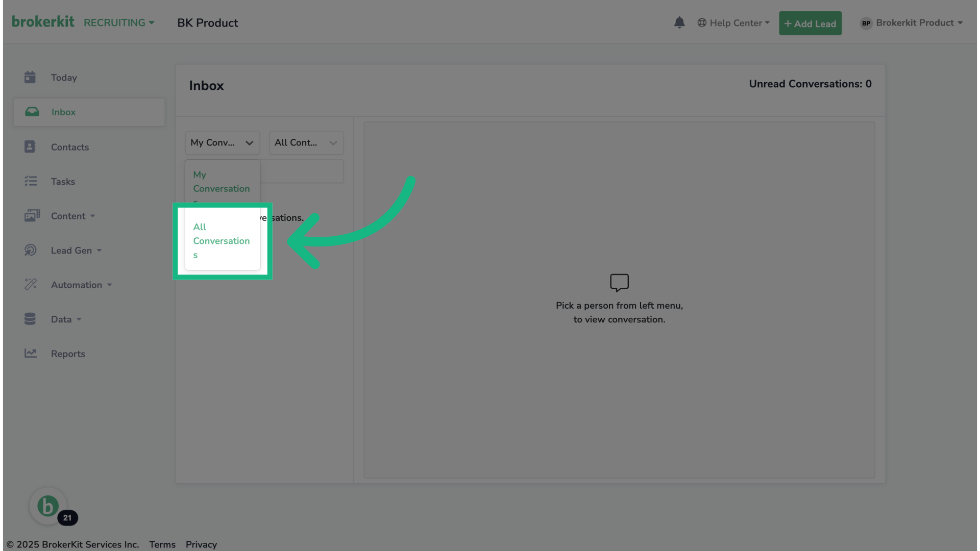Viewport: 980px width, 551px height.
Task: Open the Brokerkit Product account menu
Action: [x=911, y=23]
